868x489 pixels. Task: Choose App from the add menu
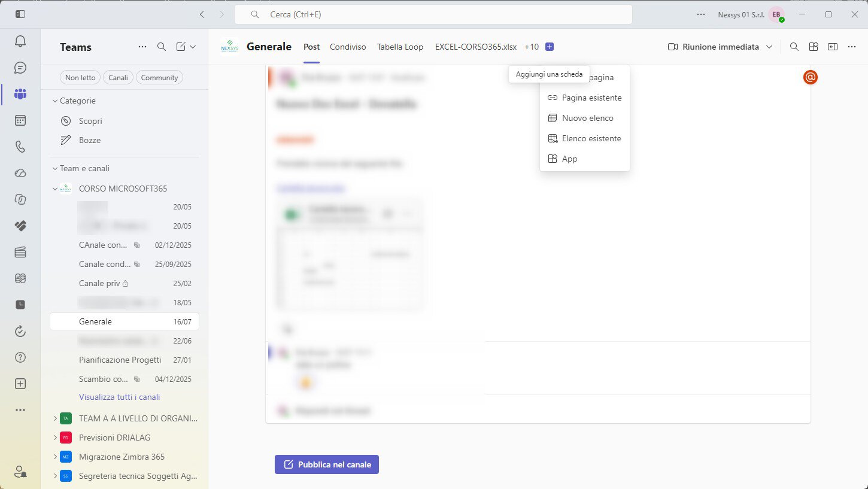pos(585,159)
